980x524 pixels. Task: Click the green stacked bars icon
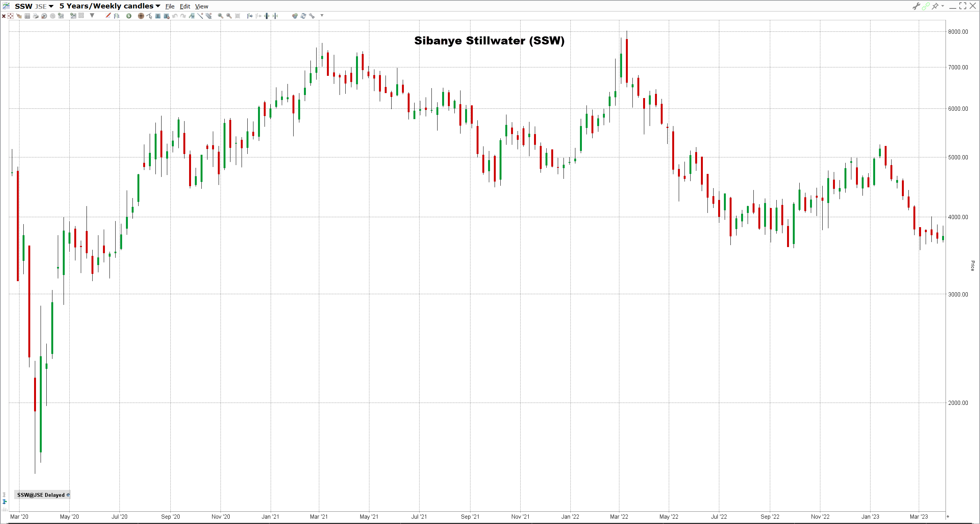pos(191,16)
